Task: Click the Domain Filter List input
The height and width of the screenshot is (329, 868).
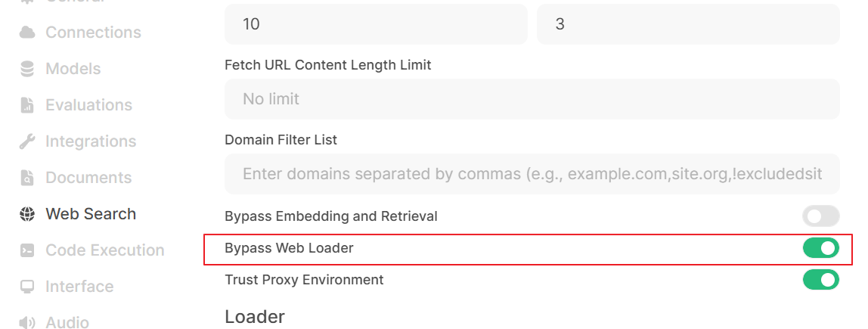Action: tap(532, 174)
